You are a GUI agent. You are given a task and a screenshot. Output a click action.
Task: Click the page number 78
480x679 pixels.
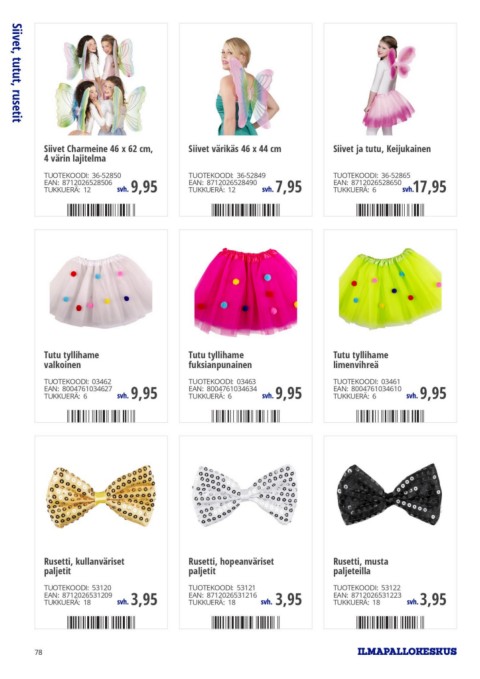39,652
